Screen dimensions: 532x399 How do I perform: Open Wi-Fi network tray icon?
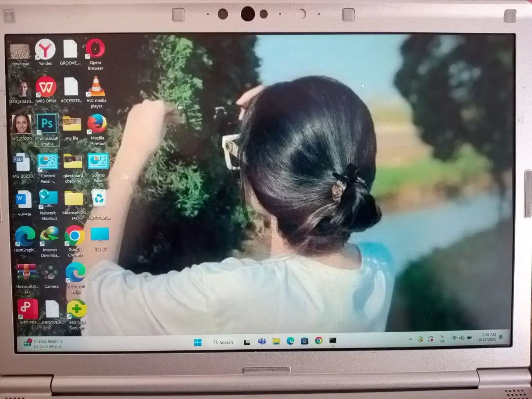(x=454, y=338)
